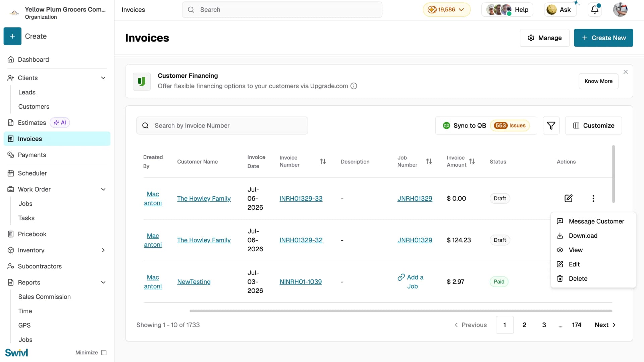Go to Customers in sidebar
Image resolution: width=644 pixels, height=362 pixels.
(x=34, y=107)
